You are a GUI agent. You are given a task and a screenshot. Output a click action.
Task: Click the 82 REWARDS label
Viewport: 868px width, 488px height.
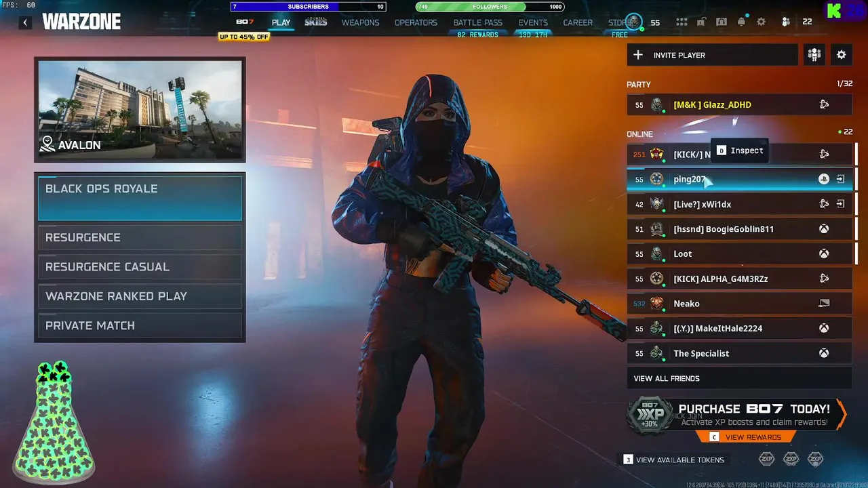(477, 35)
